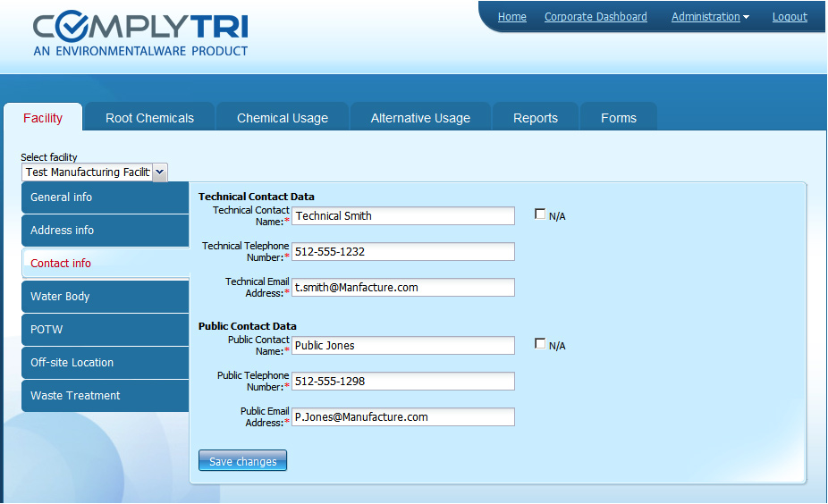The width and height of the screenshot is (828, 504).
Task: Select Address info in sidebar
Action: (x=105, y=231)
